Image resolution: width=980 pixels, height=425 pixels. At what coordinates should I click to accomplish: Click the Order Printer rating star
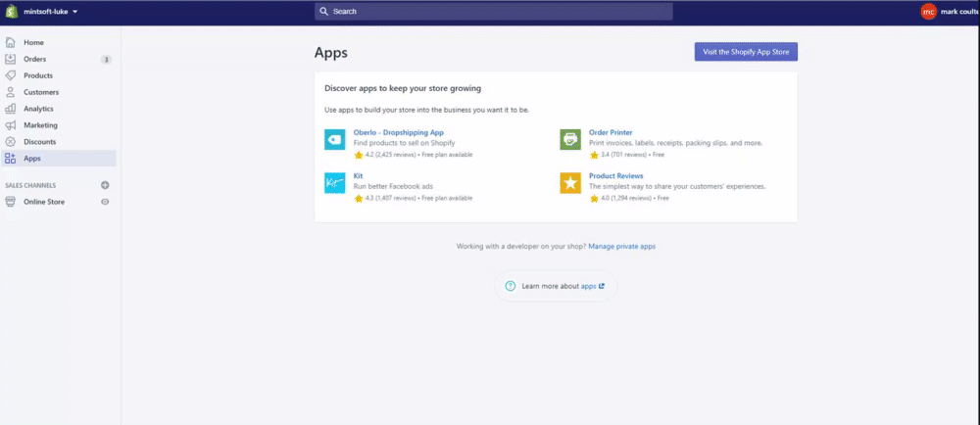coord(595,155)
